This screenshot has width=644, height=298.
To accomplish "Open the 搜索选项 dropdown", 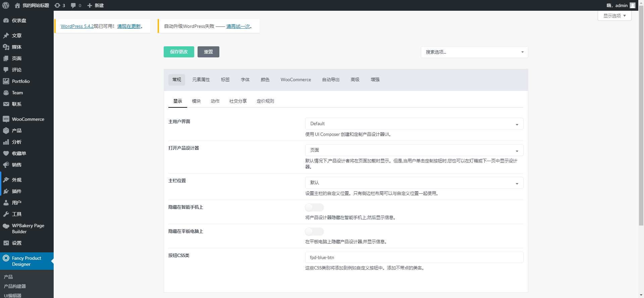I will [474, 52].
